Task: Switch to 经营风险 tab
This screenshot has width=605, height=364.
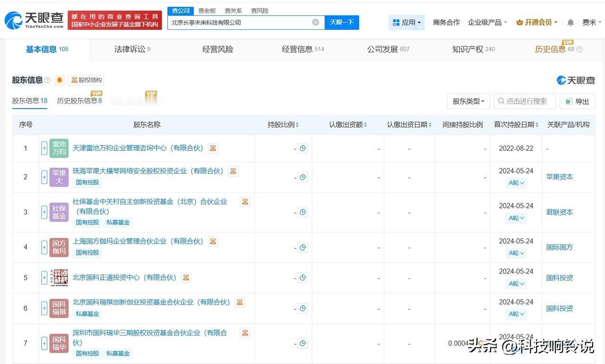Action: click(218, 49)
